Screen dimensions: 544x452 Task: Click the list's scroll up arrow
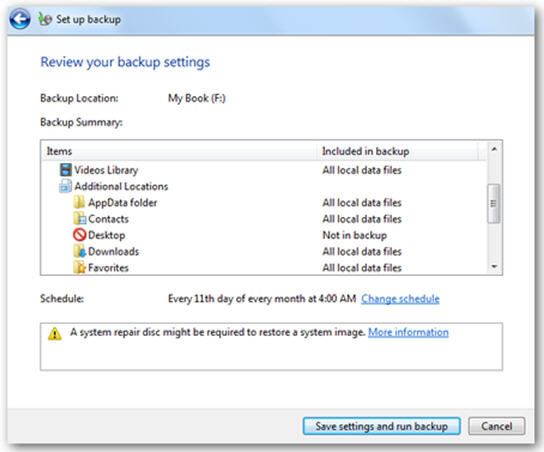(x=494, y=149)
